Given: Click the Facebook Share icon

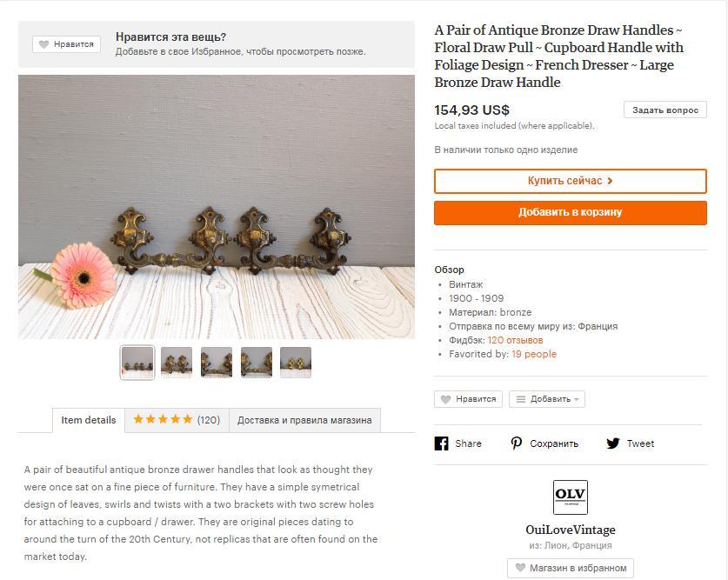Looking at the screenshot, I should coord(441,443).
